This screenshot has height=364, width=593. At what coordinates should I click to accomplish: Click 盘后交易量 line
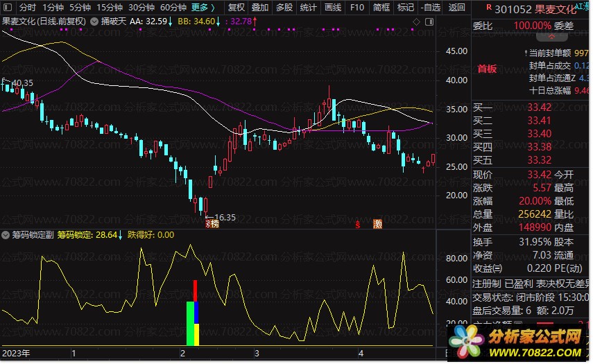(523, 311)
